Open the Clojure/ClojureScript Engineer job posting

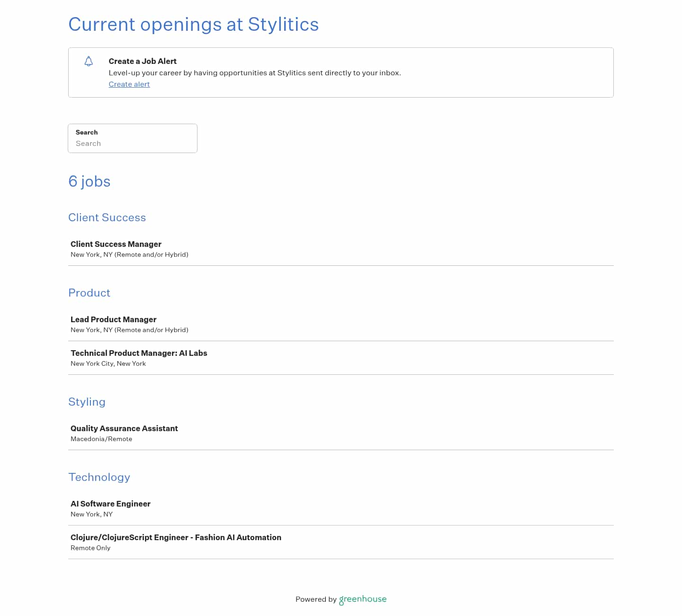(176, 537)
